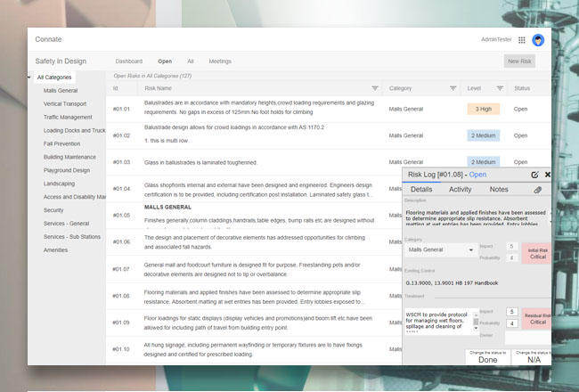Screen dimensions: 579x392
Task: Change the status to N/A
Action: 532,357
